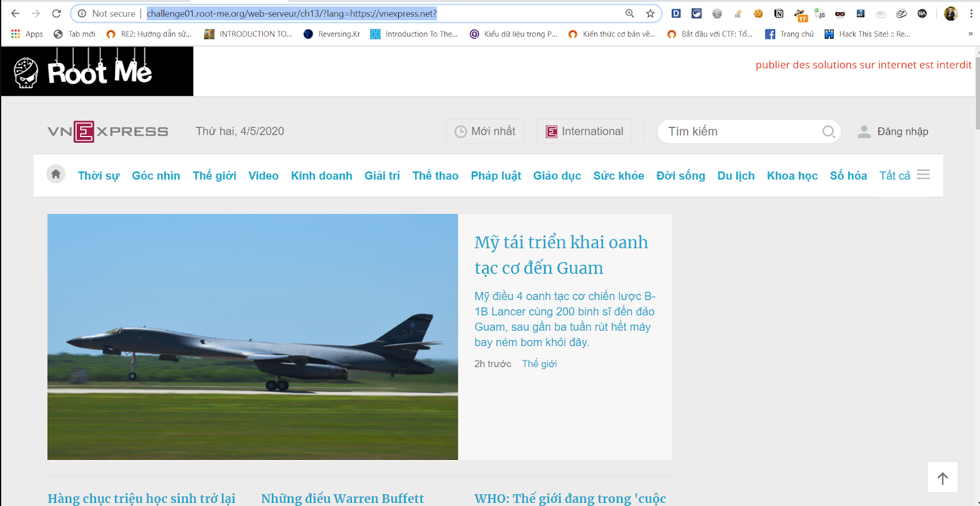Open the Góc nhìn section
980x506 pixels.
coord(156,176)
